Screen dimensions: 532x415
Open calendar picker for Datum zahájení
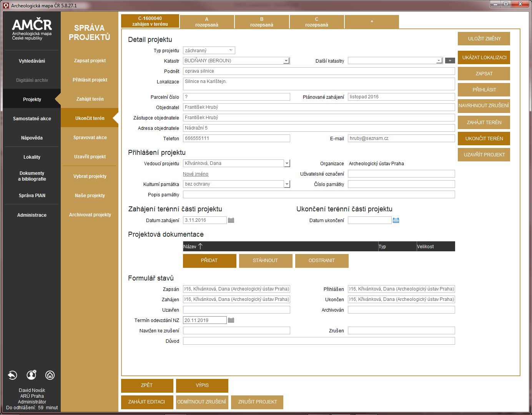(231, 220)
